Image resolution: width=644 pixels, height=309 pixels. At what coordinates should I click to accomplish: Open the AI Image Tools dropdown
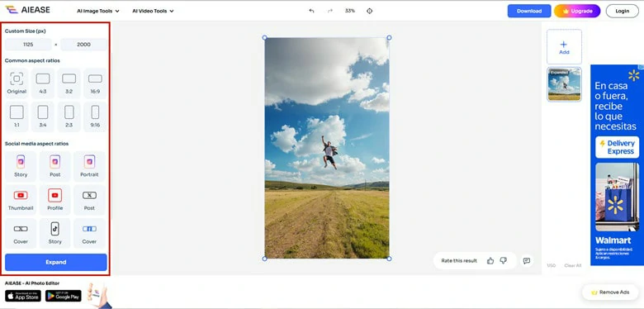(98, 11)
